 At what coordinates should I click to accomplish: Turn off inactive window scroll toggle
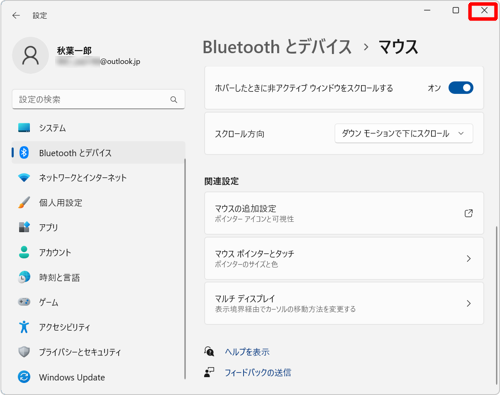point(461,88)
